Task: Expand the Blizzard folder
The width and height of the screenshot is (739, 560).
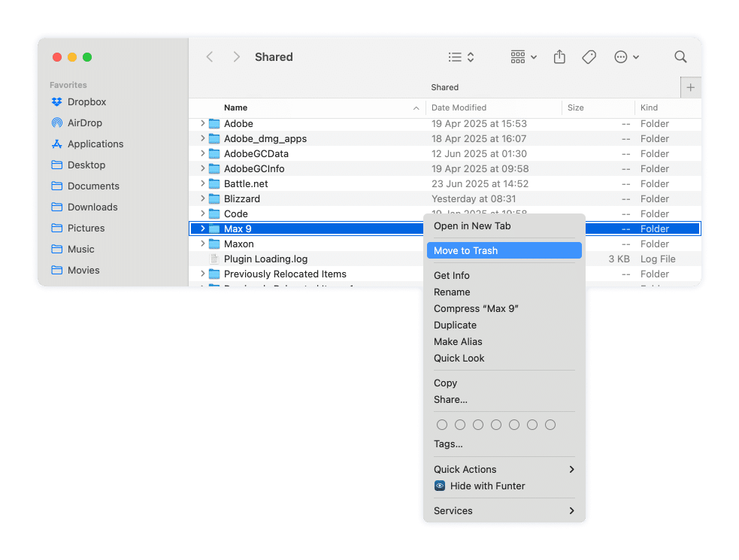Action: point(203,199)
